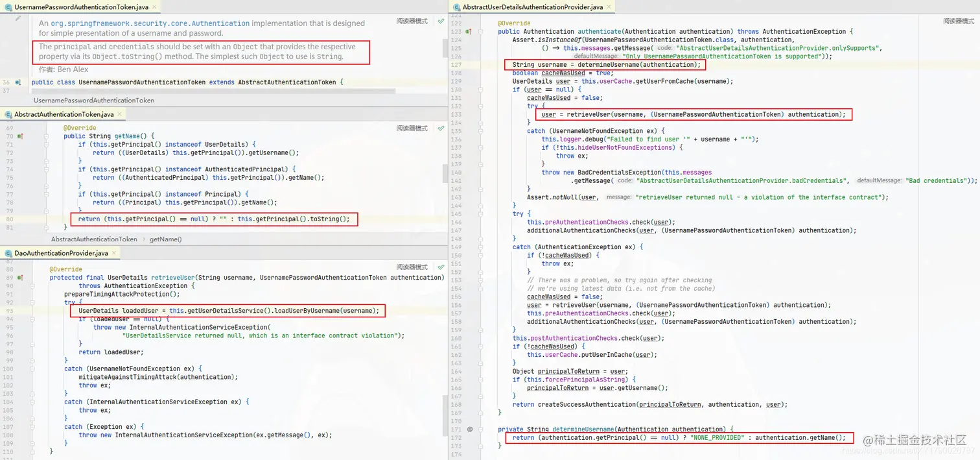Close the UsernamePasswordAuthenticationToken.java tab
This screenshot has height=460, width=980.
[x=156, y=6]
